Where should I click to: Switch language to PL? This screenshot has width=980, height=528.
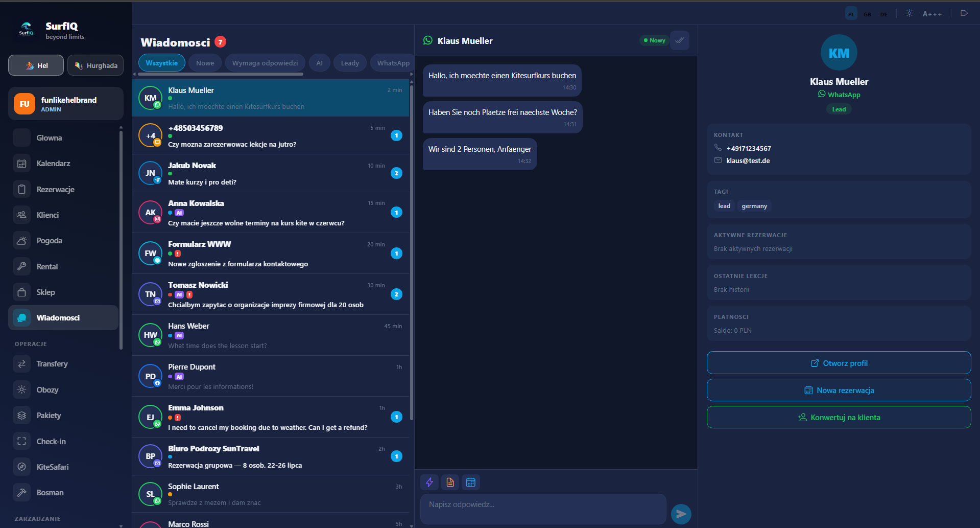pyautogui.click(x=851, y=14)
